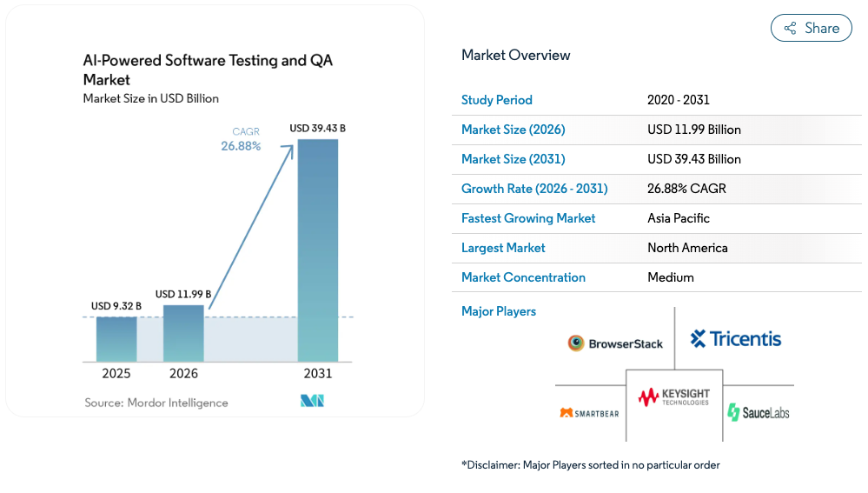Select the Growth Rate (2026 - 2031) label
Screen dimensions: 868x493
tap(534, 189)
